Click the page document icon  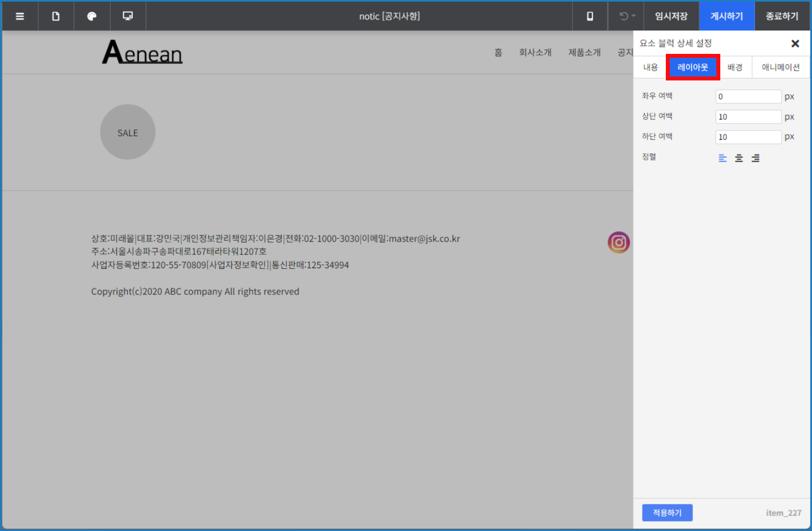(x=56, y=16)
